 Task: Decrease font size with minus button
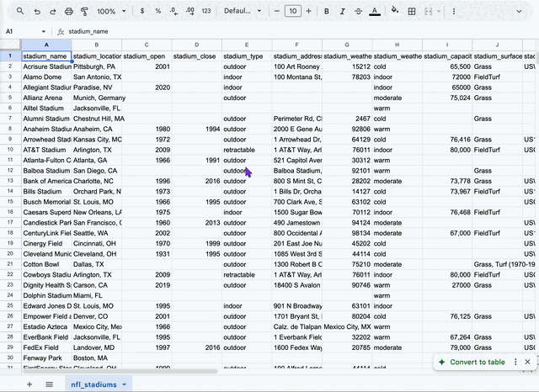point(277,11)
